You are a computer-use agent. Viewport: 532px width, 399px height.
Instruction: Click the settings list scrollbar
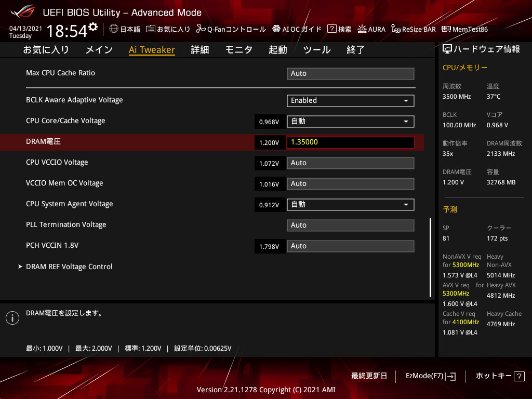click(430, 258)
